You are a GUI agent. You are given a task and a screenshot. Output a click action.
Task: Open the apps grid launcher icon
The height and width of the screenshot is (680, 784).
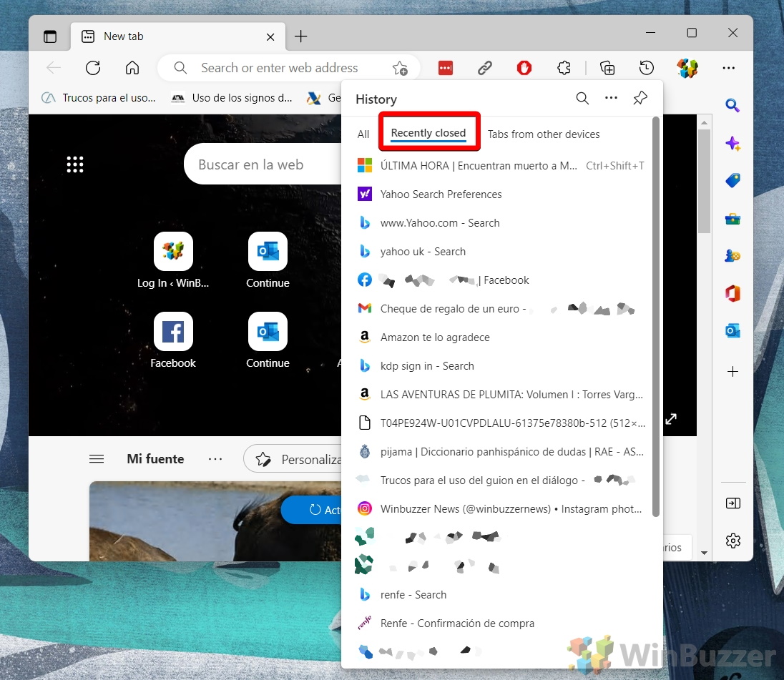point(75,164)
